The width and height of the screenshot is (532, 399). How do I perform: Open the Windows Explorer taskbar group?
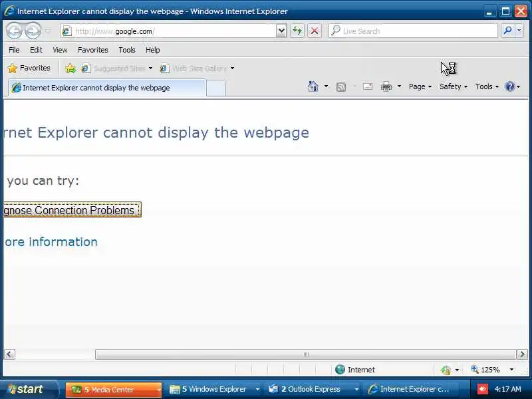coord(214,390)
